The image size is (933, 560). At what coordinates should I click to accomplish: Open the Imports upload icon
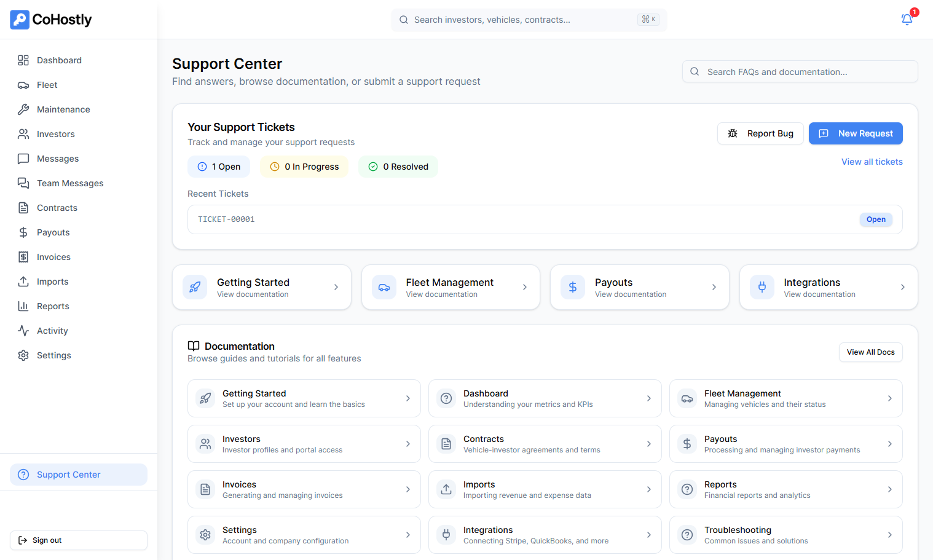pyautogui.click(x=23, y=282)
